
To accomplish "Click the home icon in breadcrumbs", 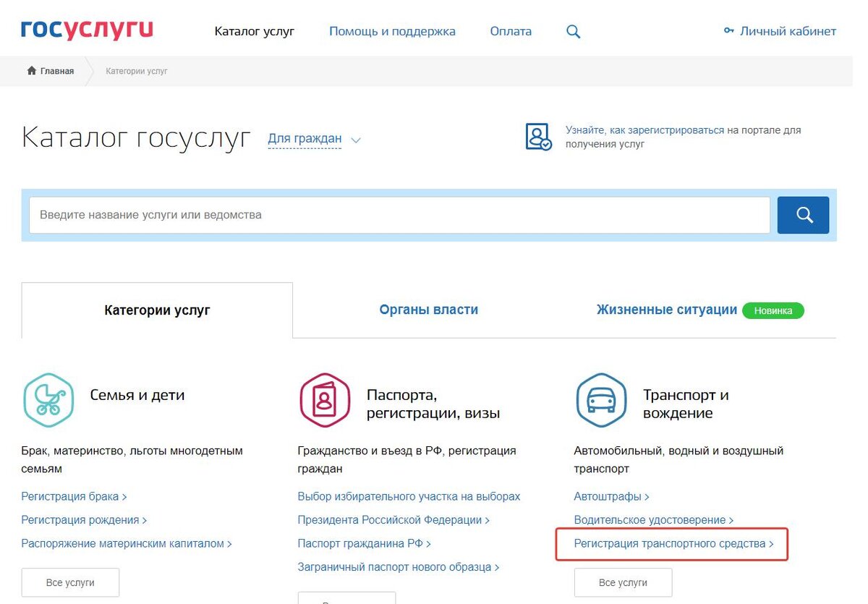I will 32,71.
